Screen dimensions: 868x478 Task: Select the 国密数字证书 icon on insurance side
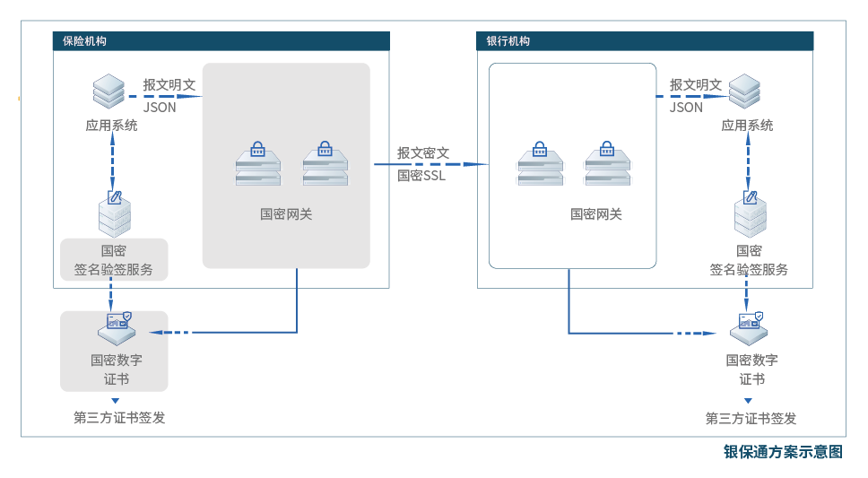(x=117, y=328)
